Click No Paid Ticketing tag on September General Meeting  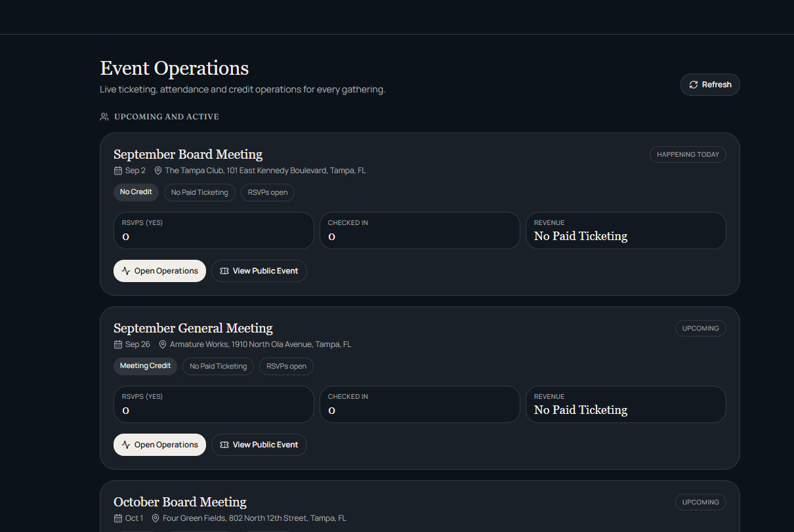219,366
